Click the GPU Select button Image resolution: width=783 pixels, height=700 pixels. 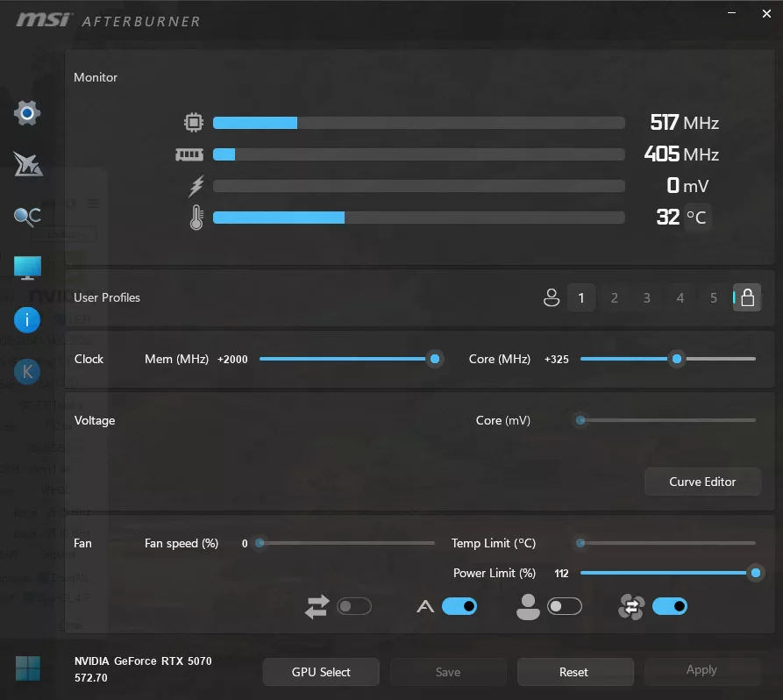pyautogui.click(x=321, y=672)
